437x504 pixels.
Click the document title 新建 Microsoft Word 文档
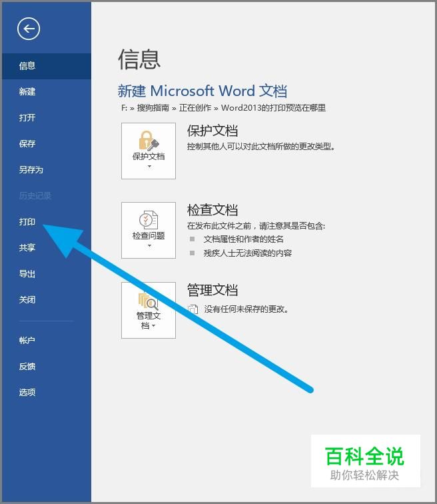coord(203,91)
